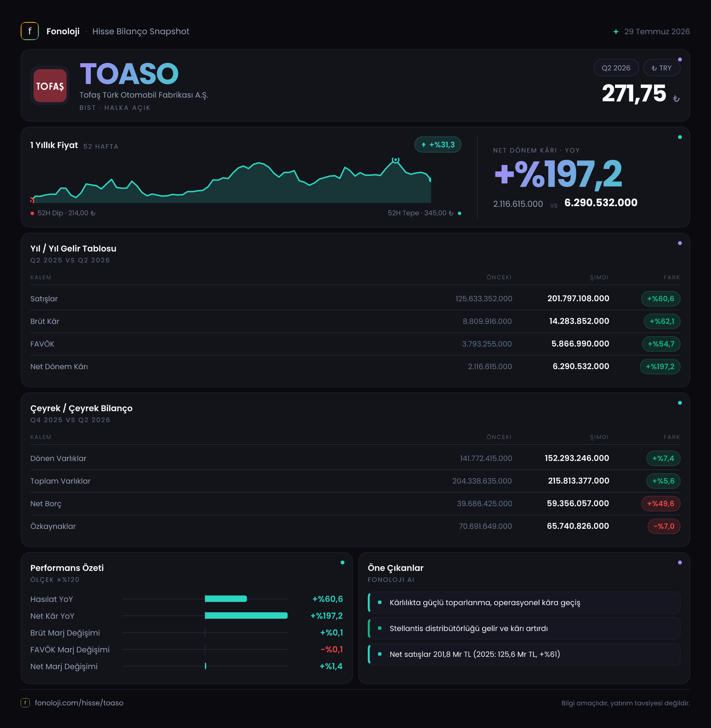
Task: Click the Toplam Varlıklar +%5,6 badge
Action: coord(663,481)
